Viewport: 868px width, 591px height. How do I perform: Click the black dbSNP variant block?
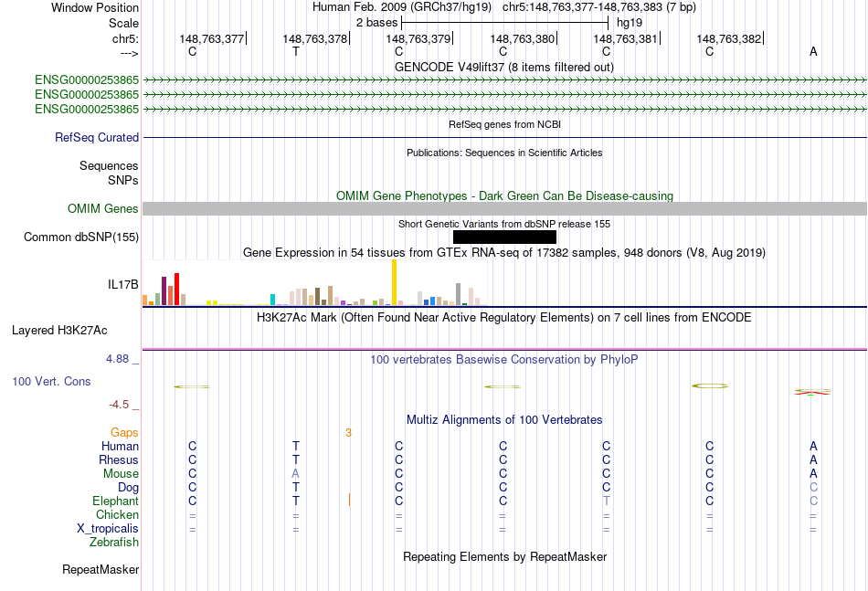[504, 237]
